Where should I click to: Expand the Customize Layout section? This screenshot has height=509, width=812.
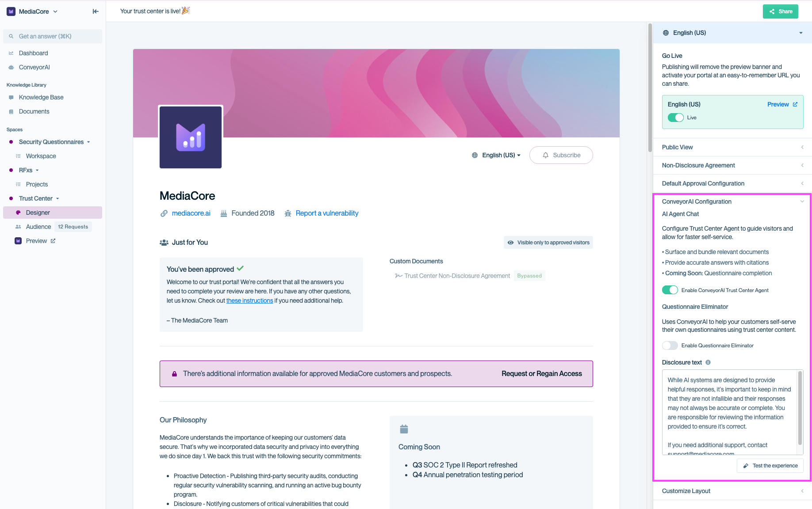[x=732, y=491]
